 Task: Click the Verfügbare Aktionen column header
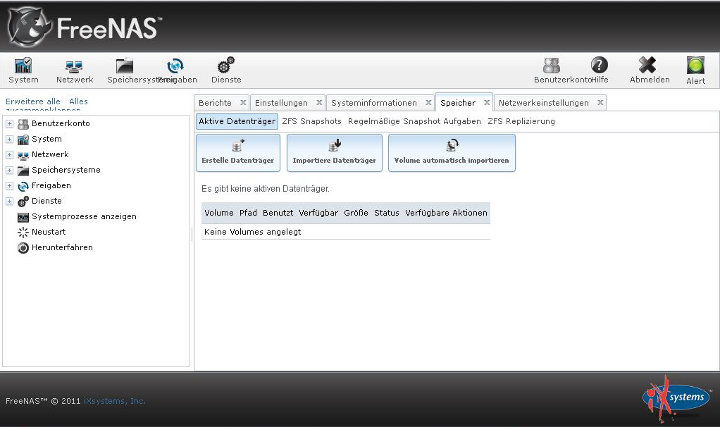pos(446,213)
